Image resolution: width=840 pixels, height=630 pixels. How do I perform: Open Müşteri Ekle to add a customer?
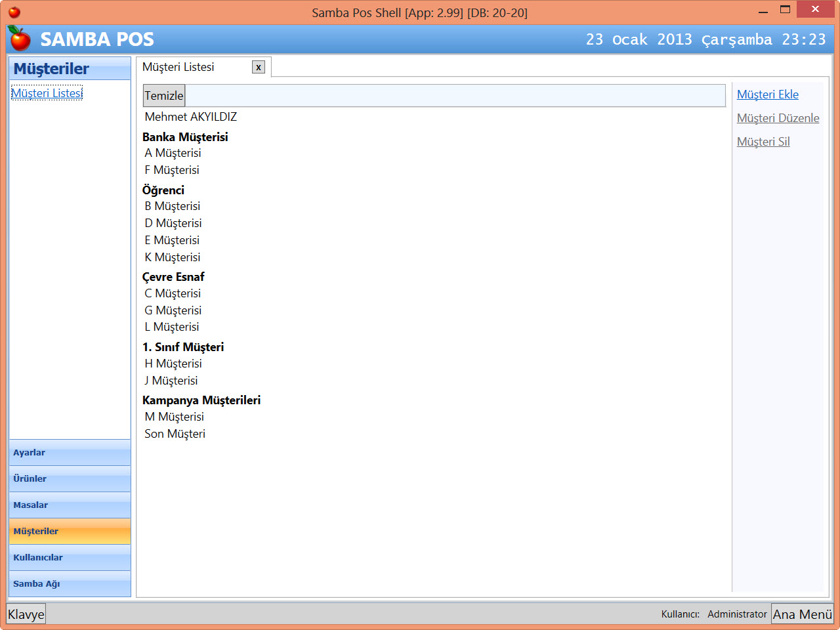click(768, 94)
